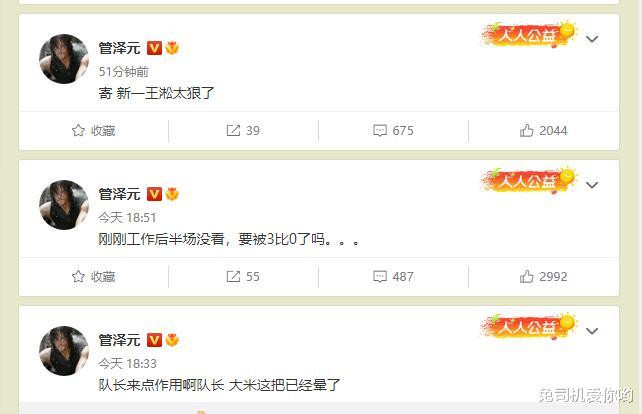Open comments showing 487 replies
Screen dimensions: 642x414
pyautogui.click(x=393, y=277)
